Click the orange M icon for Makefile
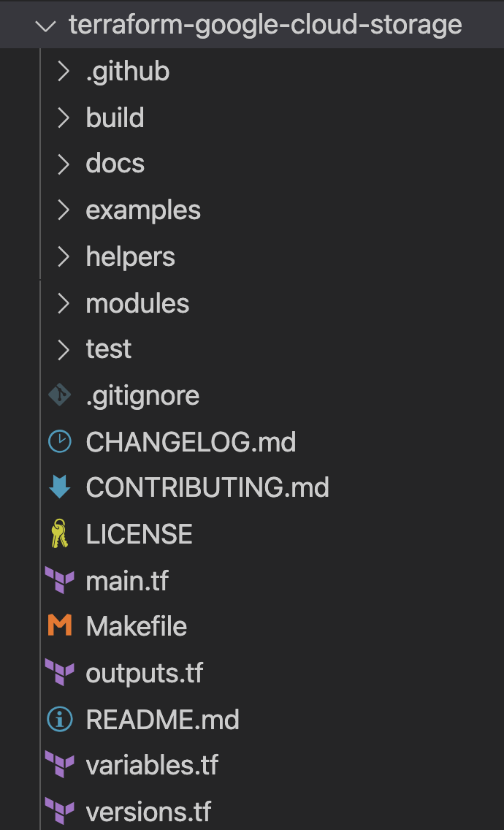The width and height of the screenshot is (504, 830). [x=59, y=626]
